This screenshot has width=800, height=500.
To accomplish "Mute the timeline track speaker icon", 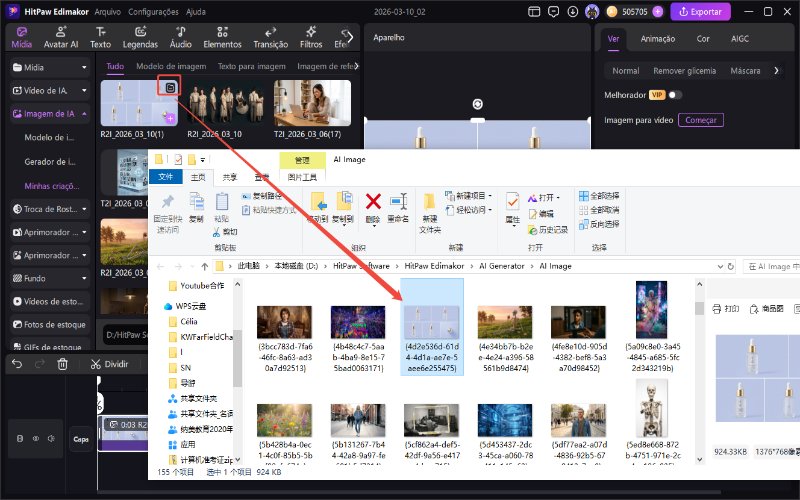I will pyautogui.click(x=51, y=438).
